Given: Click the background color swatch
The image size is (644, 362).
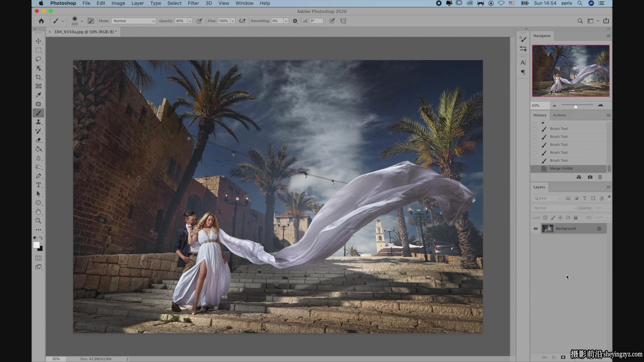Looking at the screenshot, I should [41, 249].
